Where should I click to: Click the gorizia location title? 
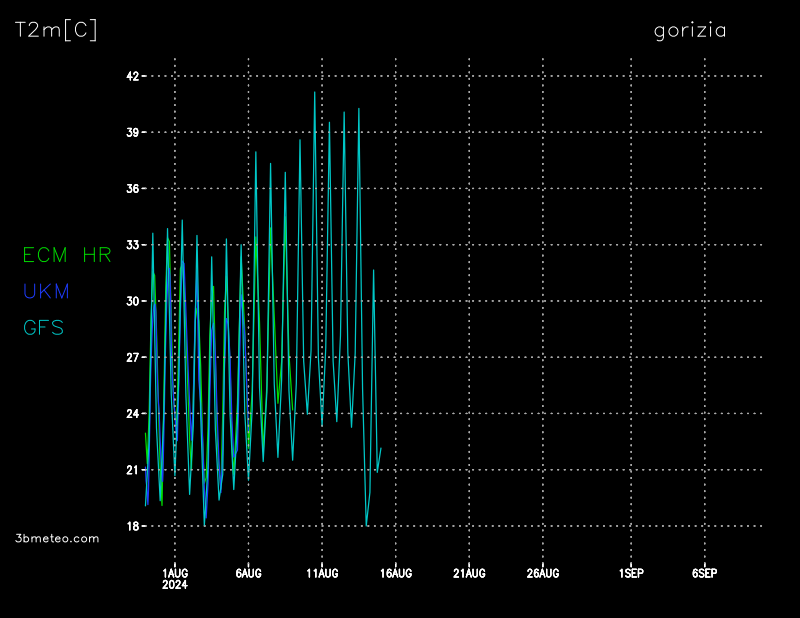click(690, 31)
